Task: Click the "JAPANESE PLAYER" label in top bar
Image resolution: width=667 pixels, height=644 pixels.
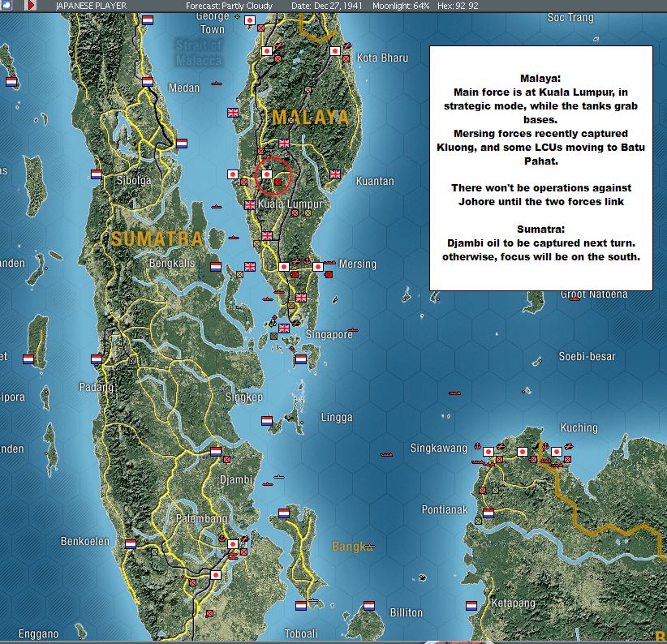Action: coord(91,6)
